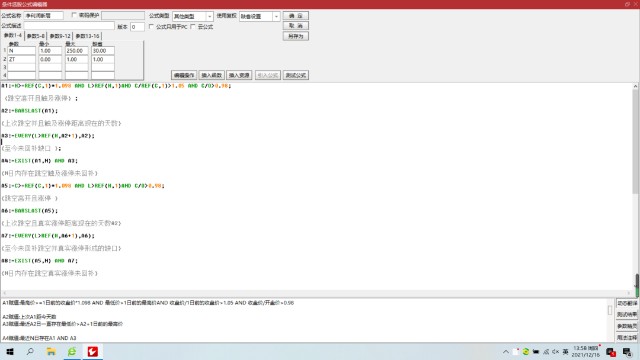This screenshot has width=640, height=360.
Task: Toggle the 公式只用于PC checkbox
Action: [151, 27]
